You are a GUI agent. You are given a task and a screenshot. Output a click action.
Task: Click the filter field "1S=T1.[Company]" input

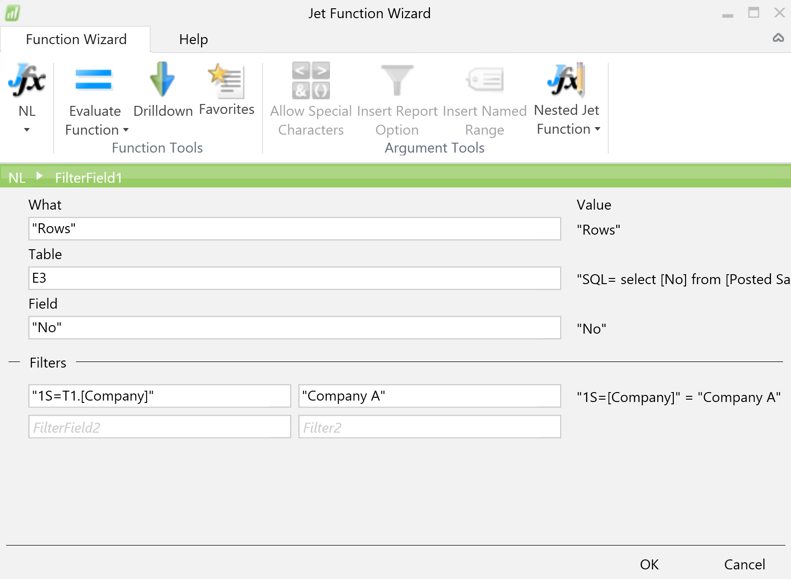pyautogui.click(x=159, y=396)
